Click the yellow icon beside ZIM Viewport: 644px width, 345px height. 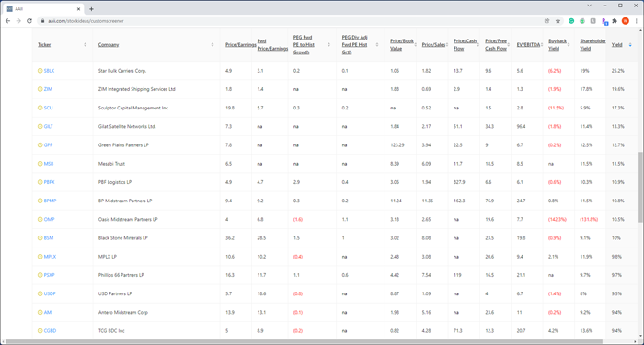pos(40,89)
